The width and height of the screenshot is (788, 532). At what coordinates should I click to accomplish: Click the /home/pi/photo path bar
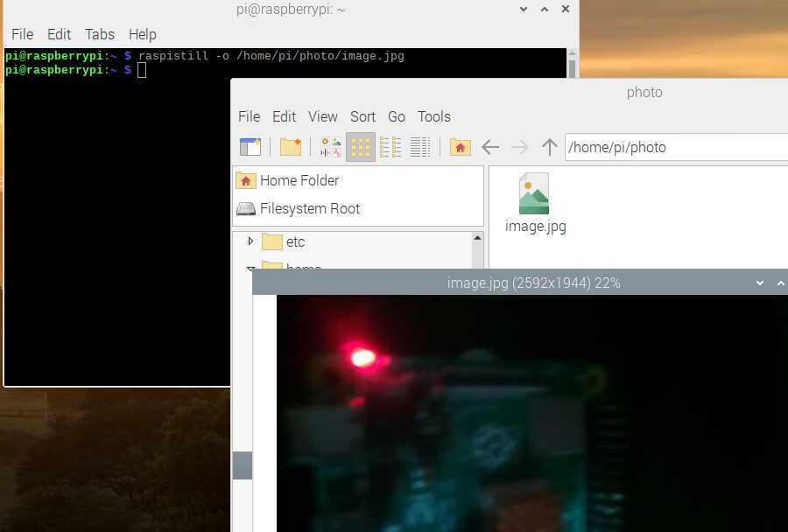[676, 147]
